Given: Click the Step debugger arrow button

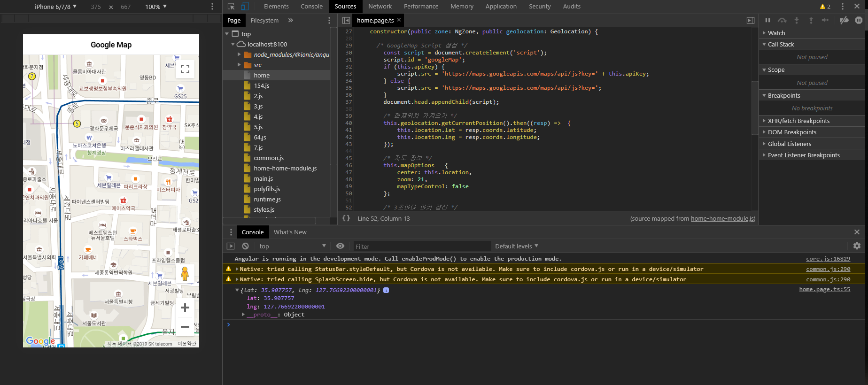Looking at the screenshot, I should [825, 20].
